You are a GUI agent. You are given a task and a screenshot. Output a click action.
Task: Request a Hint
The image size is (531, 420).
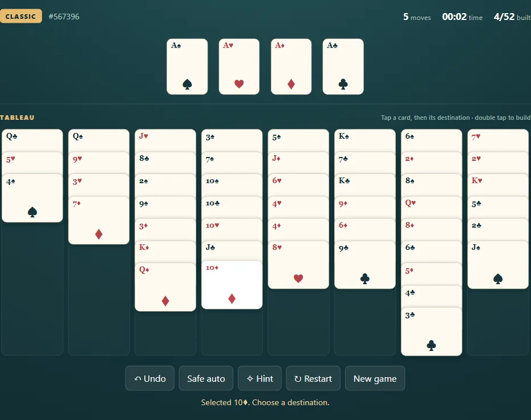coord(260,378)
